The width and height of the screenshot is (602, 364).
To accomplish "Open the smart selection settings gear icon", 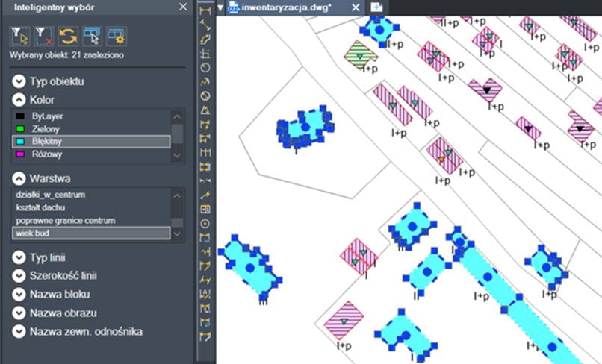I will [115, 36].
